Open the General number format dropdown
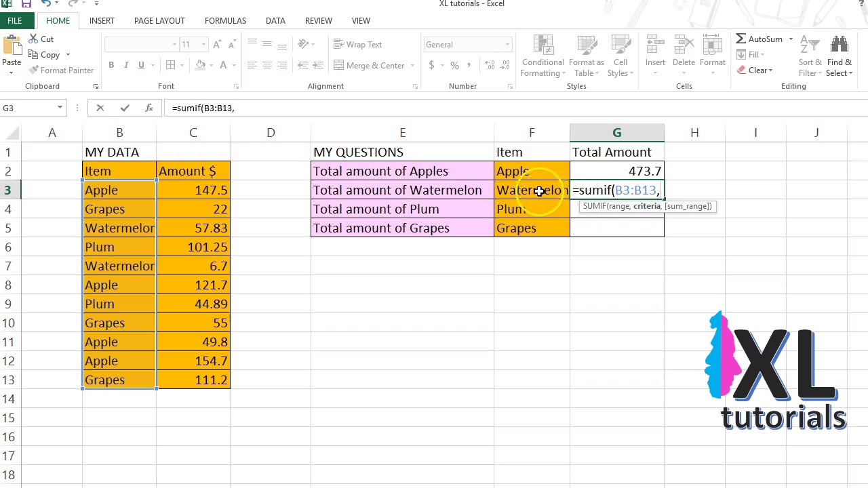This screenshot has width=868, height=488. [x=507, y=45]
